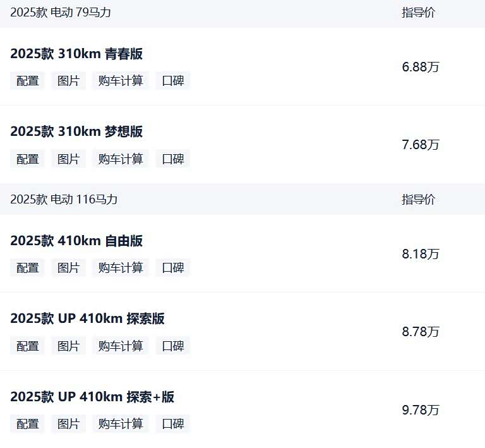Open 购车计算 for 410km 自由版
This screenshot has height=448, width=485.
click(121, 268)
